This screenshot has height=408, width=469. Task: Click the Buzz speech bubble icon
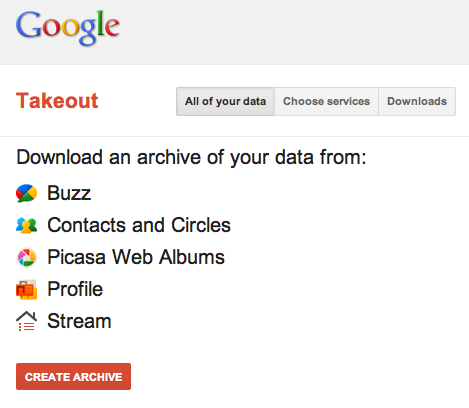pos(26,193)
